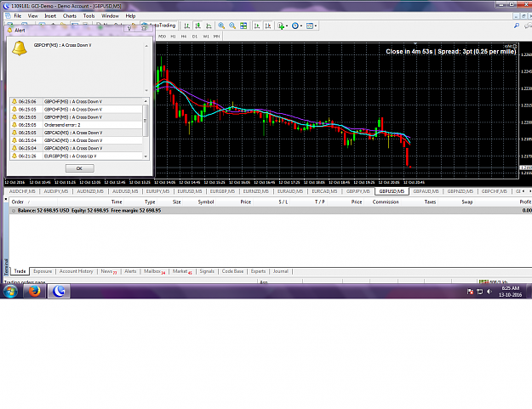Sort trades by Swap column
This screenshot has width=532, height=409.
[x=466, y=202]
